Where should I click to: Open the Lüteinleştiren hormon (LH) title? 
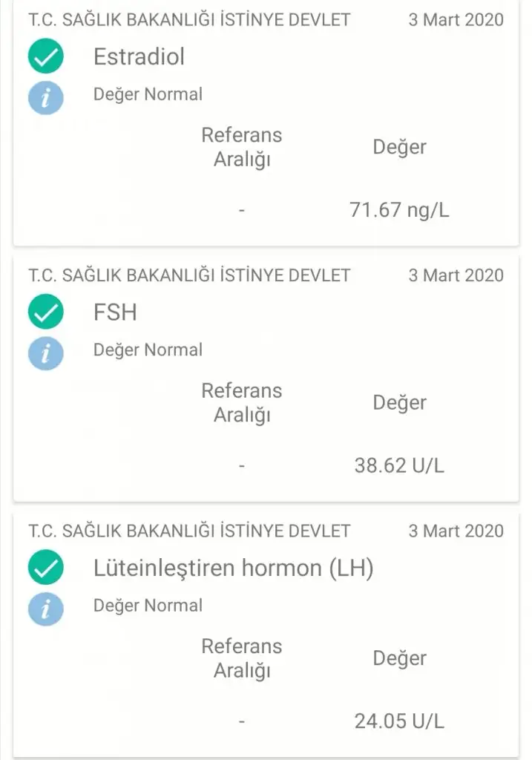click(233, 569)
